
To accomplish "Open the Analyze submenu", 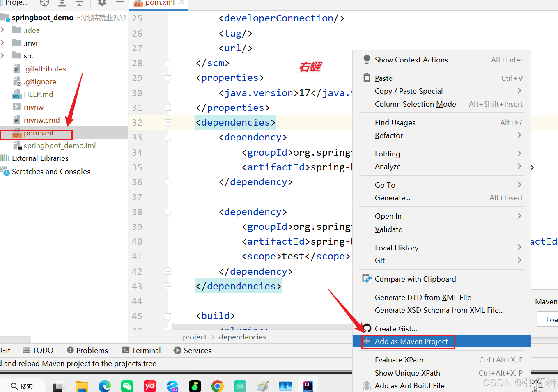I will (x=442, y=166).
